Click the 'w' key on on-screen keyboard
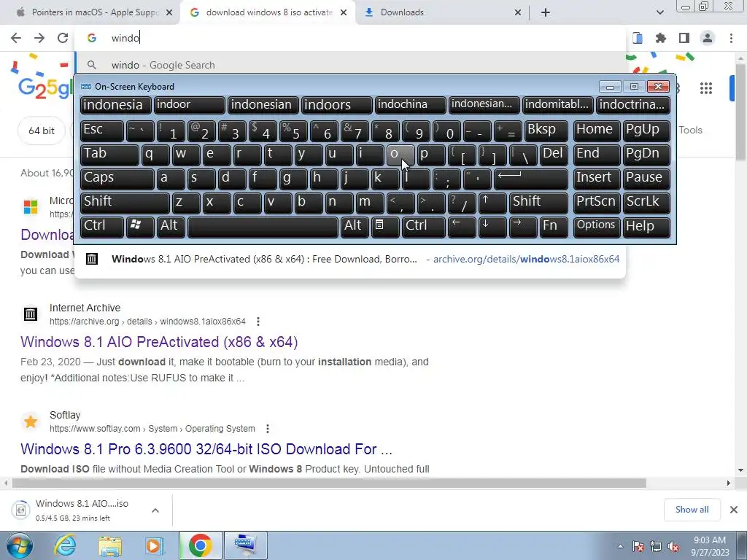Image resolution: width=747 pixels, height=560 pixels. [x=186, y=155]
